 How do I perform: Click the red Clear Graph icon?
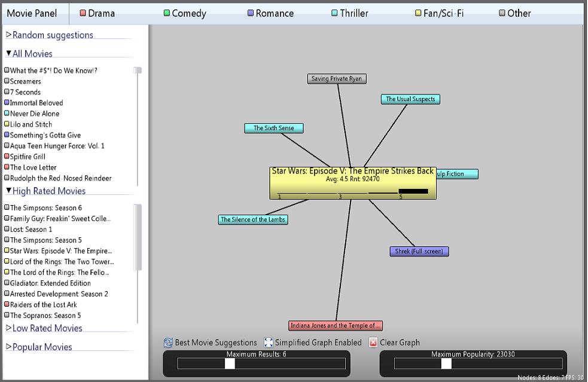click(373, 343)
